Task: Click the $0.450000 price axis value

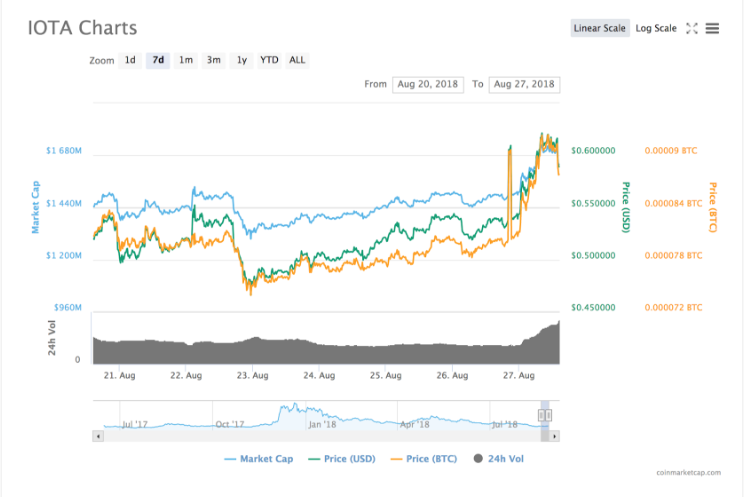Action: 593,308
